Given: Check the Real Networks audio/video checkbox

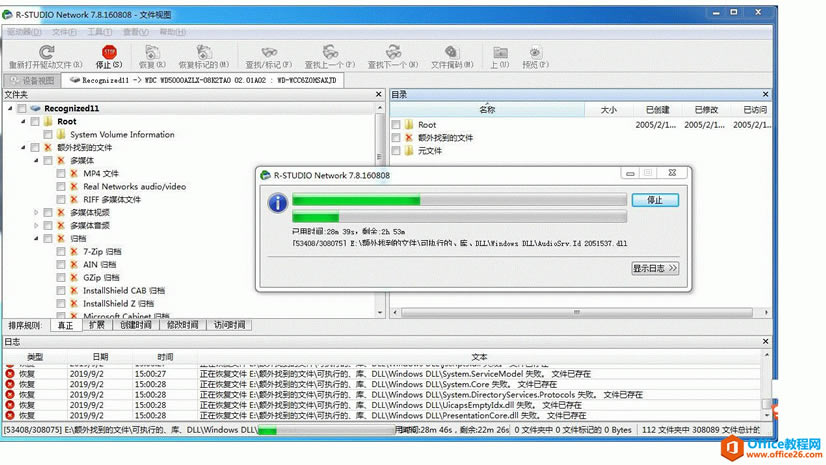Looking at the screenshot, I should click(61, 186).
